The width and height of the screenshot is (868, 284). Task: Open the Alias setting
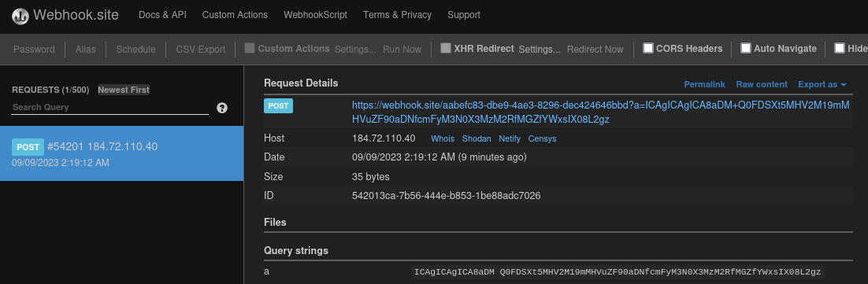[x=86, y=50]
